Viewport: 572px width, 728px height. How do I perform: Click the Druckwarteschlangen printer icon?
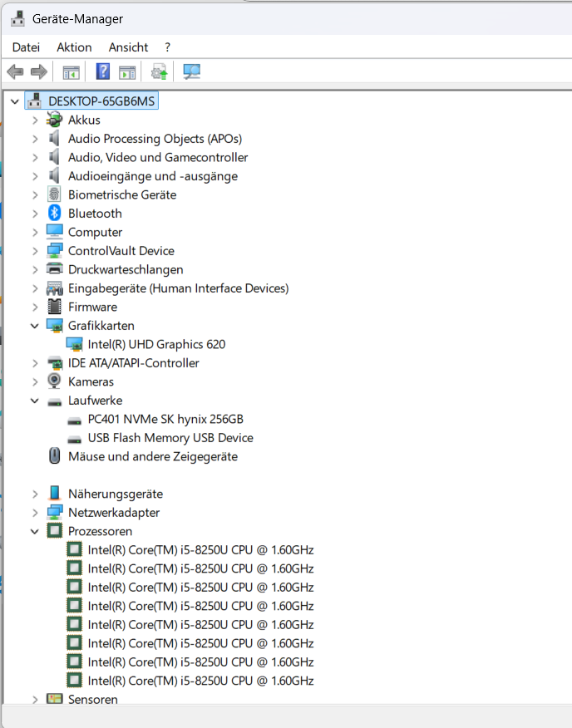(x=54, y=268)
